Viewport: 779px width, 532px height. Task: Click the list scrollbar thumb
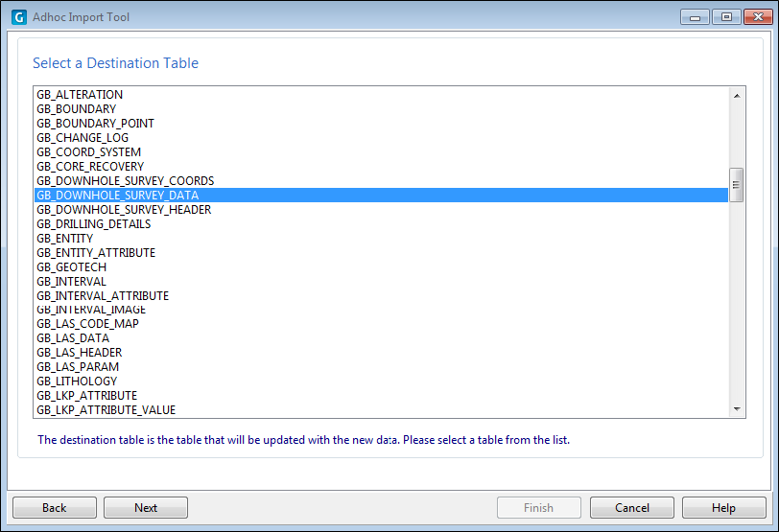[736, 185]
